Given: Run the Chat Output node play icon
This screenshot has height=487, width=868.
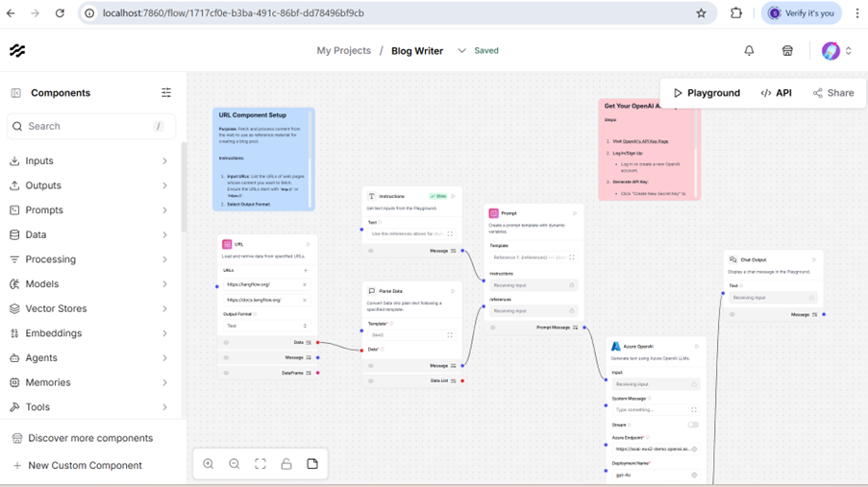Looking at the screenshot, I should [x=814, y=259].
